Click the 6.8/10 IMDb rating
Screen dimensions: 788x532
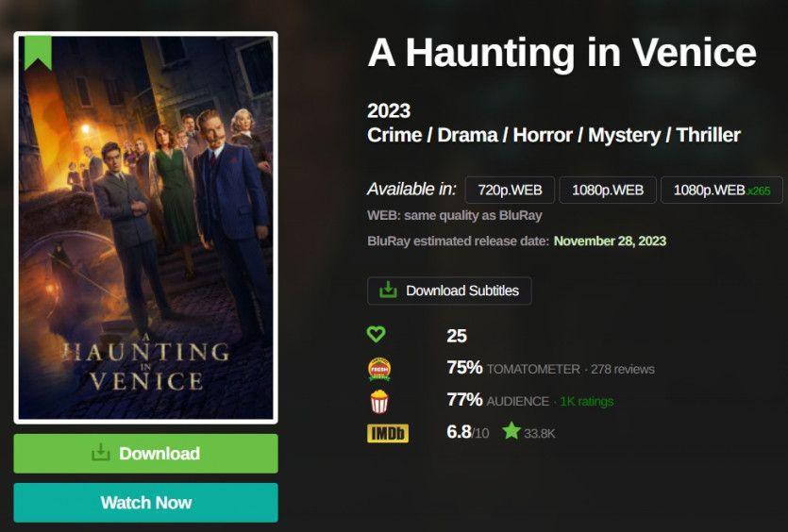467,432
